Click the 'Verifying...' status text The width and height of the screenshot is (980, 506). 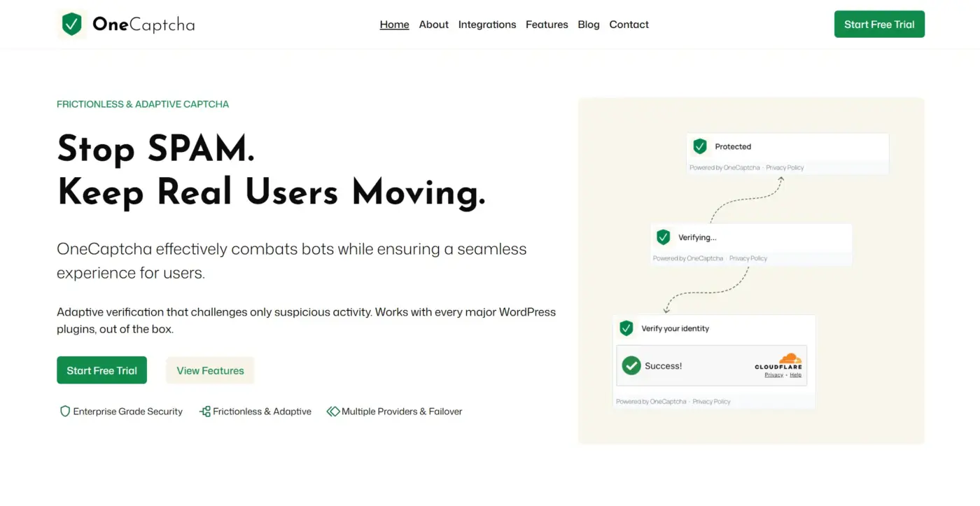coord(697,238)
